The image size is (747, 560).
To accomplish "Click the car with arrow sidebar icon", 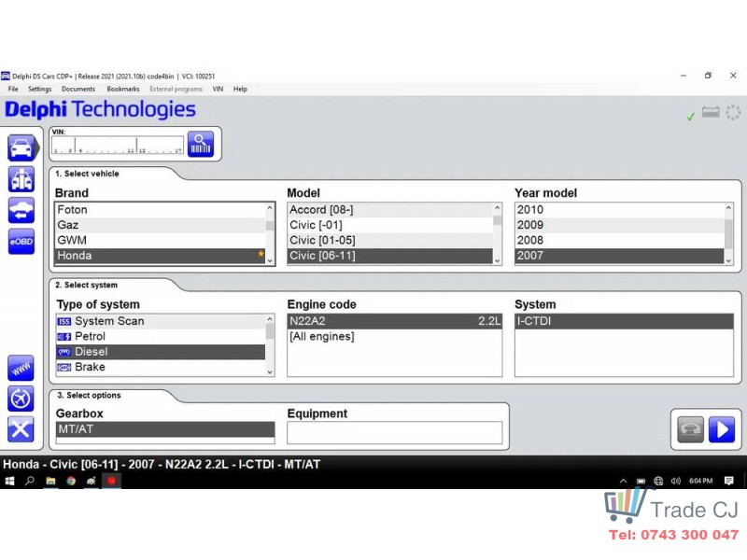I will point(21,211).
